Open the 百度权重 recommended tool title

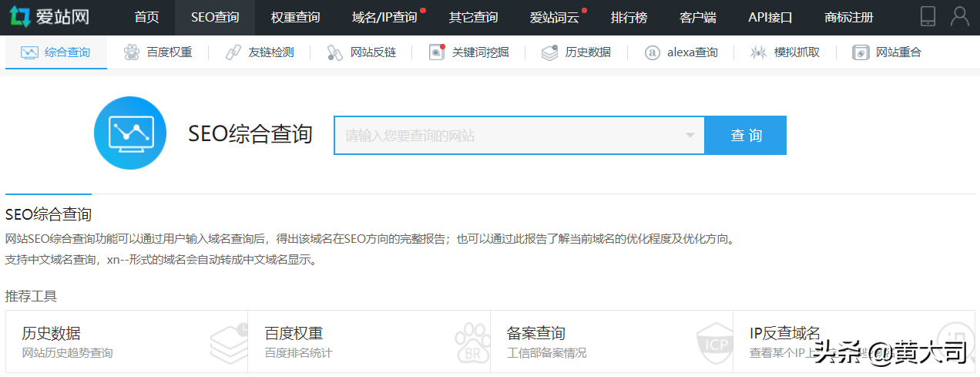tap(294, 333)
